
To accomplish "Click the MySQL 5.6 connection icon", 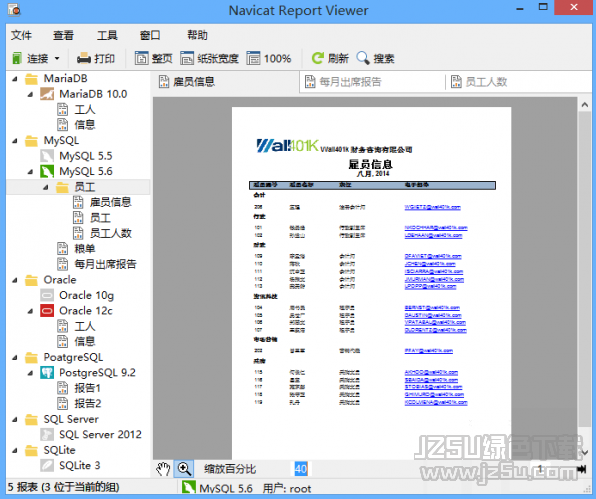I will click(47, 171).
